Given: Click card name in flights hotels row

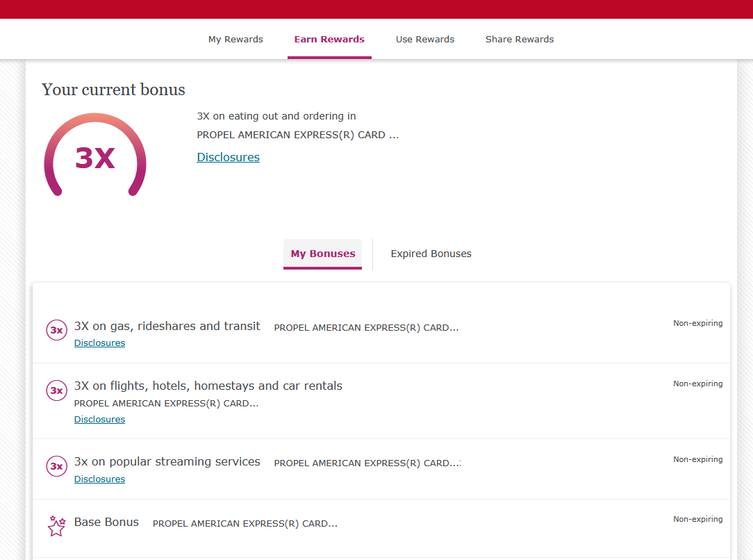Looking at the screenshot, I should coord(166,404).
